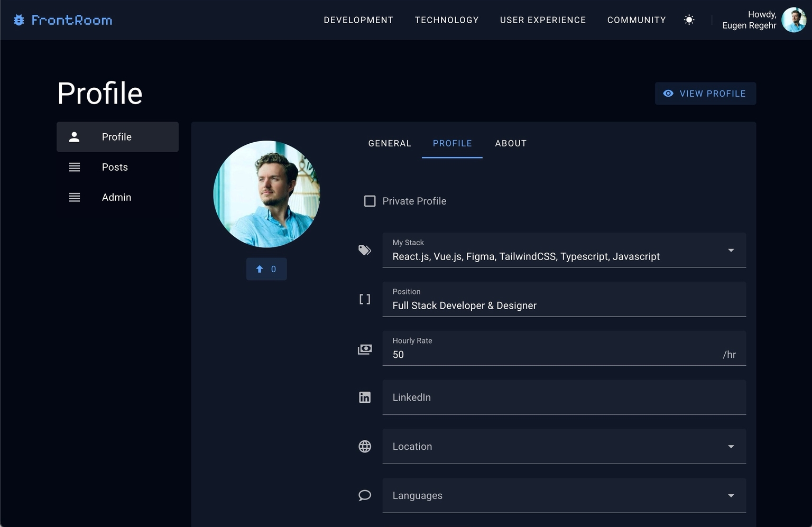Click the person icon beside Profile
This screenshot has height=527, width=812.
[75, 137]
